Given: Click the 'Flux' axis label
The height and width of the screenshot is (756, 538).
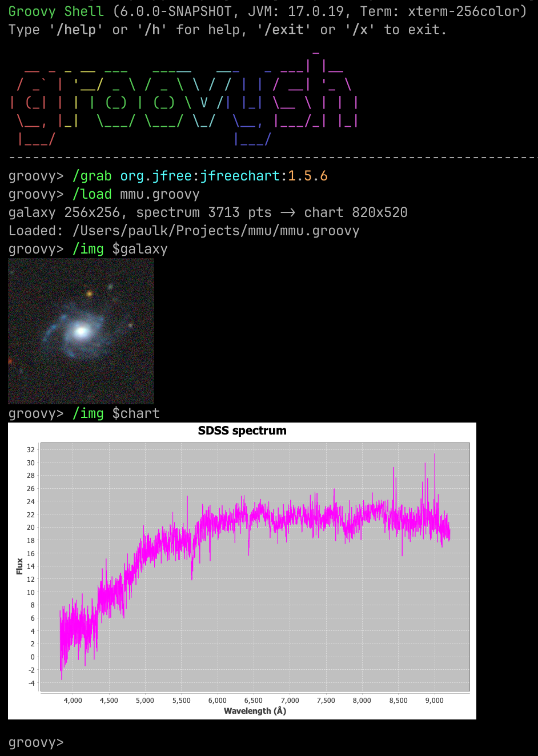Looking at the screenshot, I should click(x=19, y=566).
